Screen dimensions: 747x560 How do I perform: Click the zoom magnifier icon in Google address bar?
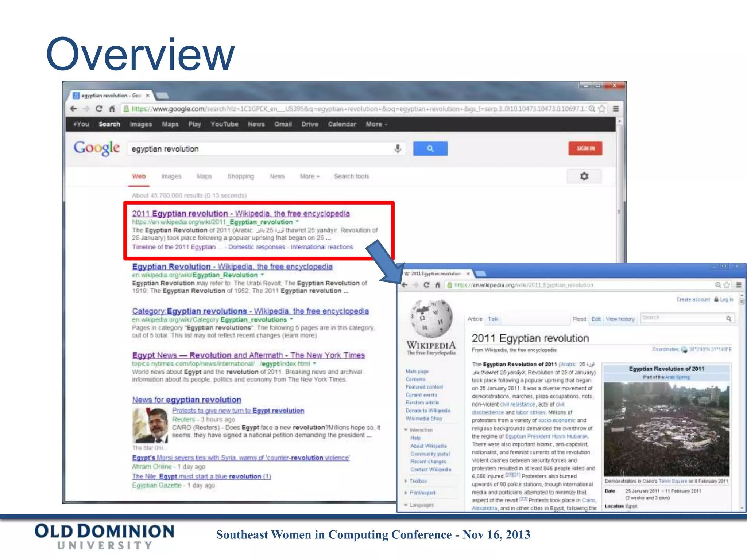point(592,109)
